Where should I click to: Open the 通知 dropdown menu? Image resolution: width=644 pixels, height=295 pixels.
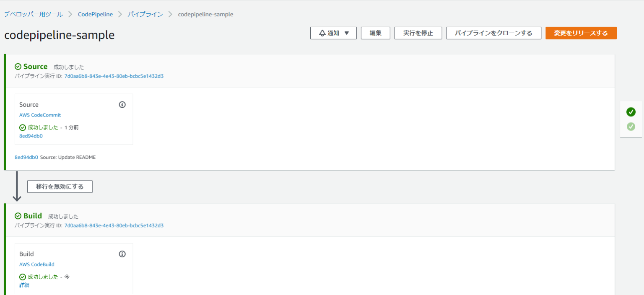tap(333, 33)
